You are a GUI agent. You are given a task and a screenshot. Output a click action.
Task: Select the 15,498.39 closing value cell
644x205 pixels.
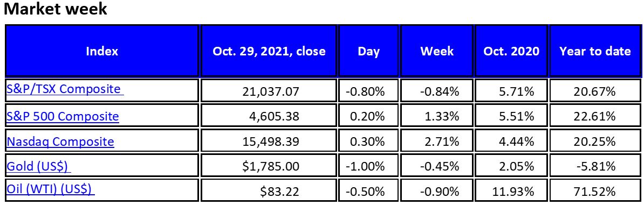pyautogui.click(x=269, y=142)
